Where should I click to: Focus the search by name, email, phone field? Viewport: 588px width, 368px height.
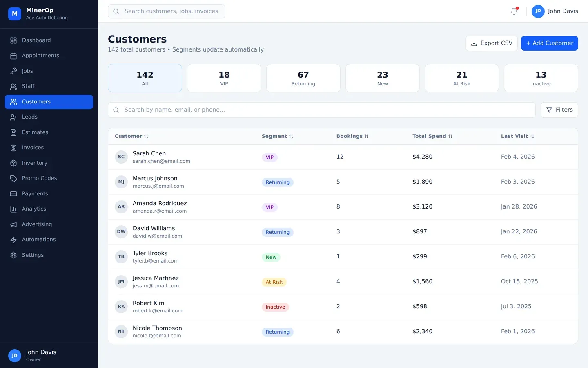click(321, 110)
